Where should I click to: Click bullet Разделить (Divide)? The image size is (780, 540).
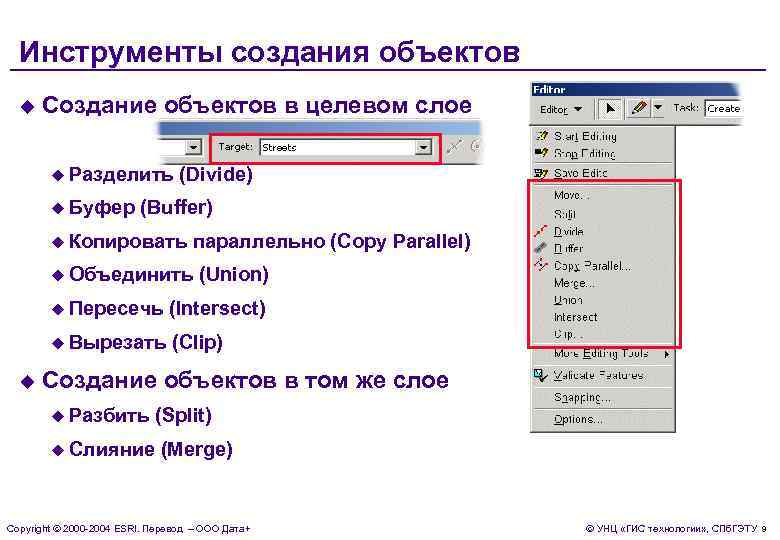161,175
